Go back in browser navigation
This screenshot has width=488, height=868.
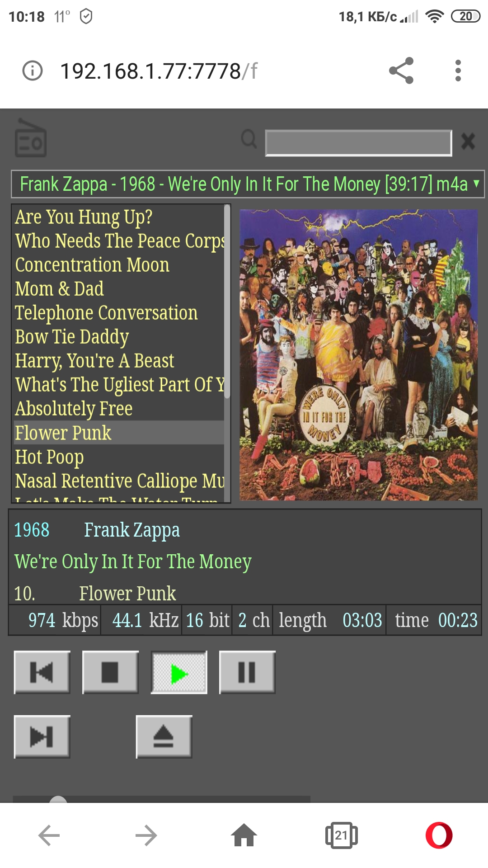(49, 835)
